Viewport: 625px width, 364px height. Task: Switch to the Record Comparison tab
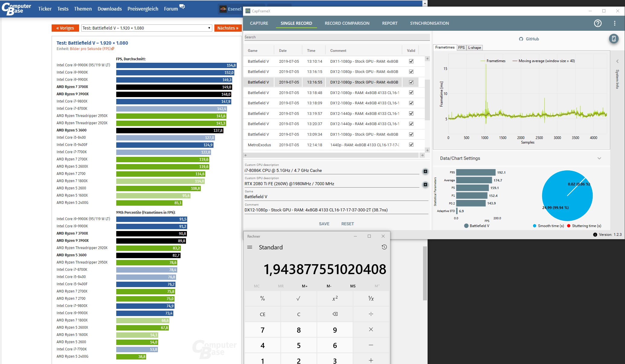[x=347, y=23]
